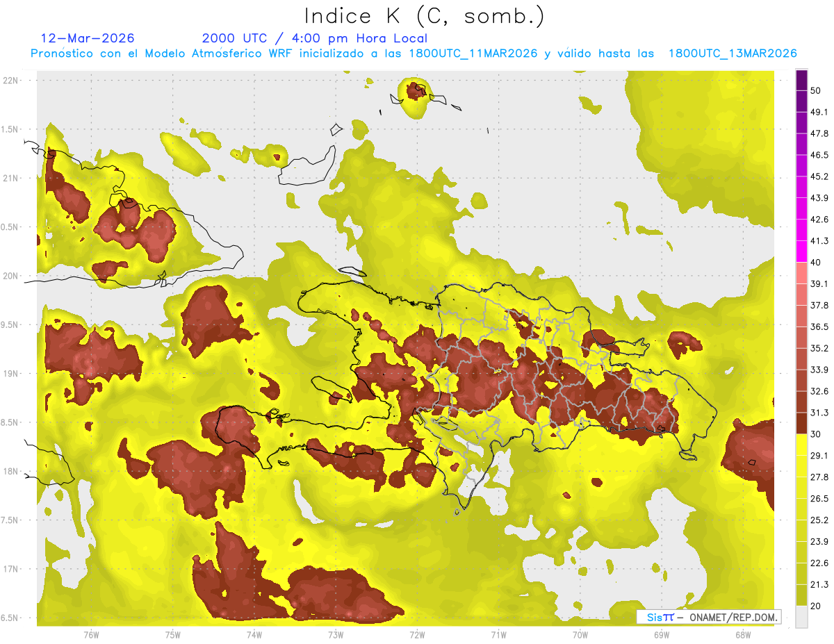Click the '74W' longitude label

(x=254, y=635)
